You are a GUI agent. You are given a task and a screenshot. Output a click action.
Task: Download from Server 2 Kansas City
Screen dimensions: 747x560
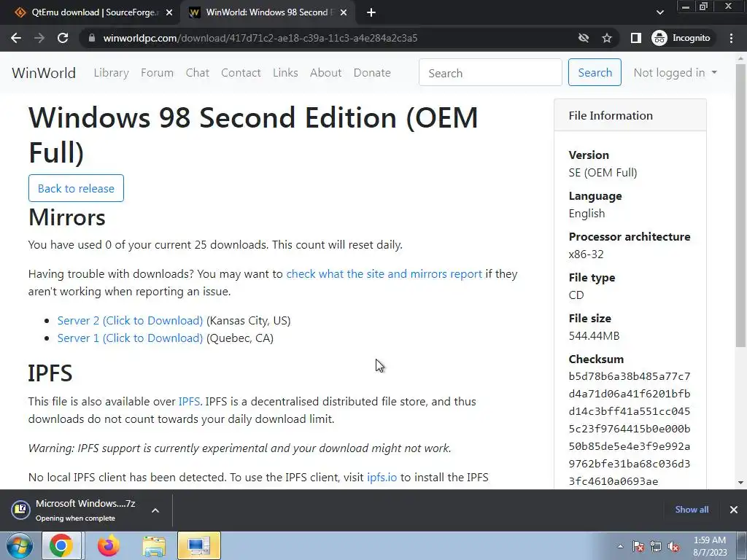click(x=130, y=321)
